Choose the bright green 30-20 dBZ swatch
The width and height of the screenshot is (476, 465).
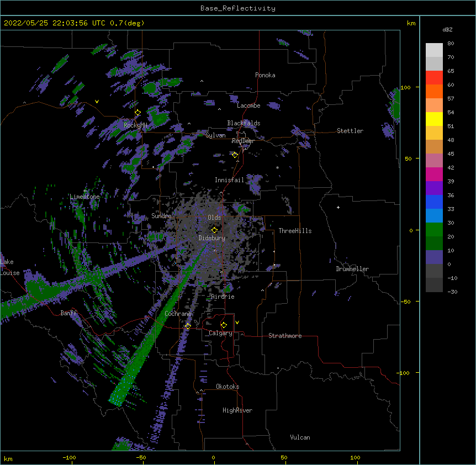coord(434,230)
